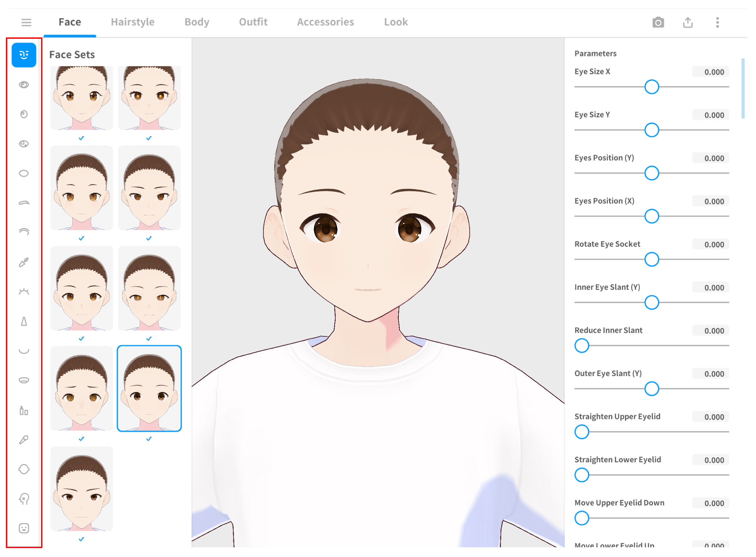Viewport: 756px width, 557px height.
Task: Open the face paint star-head icon
Action: 23,499
